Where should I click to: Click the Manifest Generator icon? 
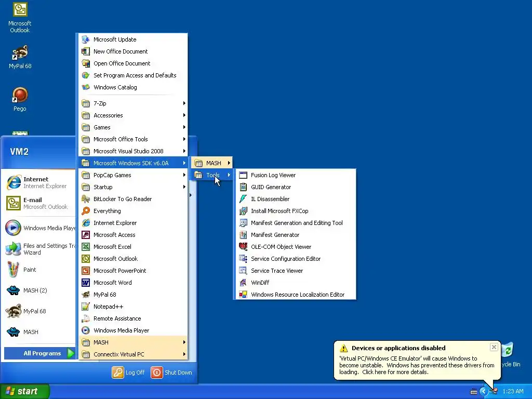243,235
